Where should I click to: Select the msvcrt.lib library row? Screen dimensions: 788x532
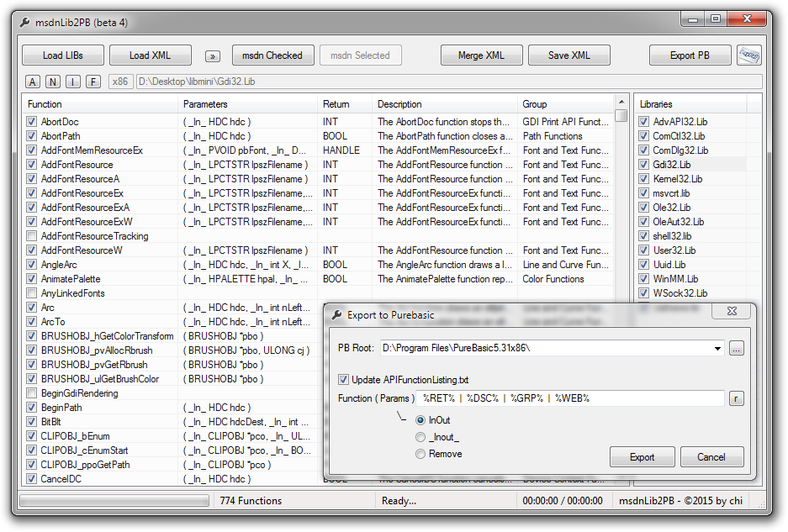(692, 193)
